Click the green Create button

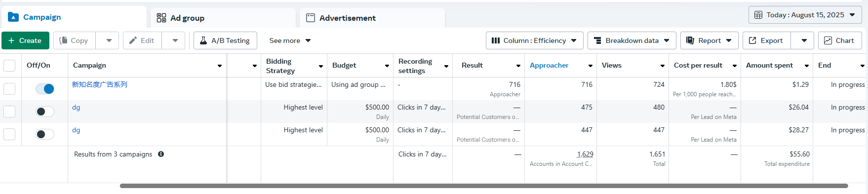[x=25, y=40]
